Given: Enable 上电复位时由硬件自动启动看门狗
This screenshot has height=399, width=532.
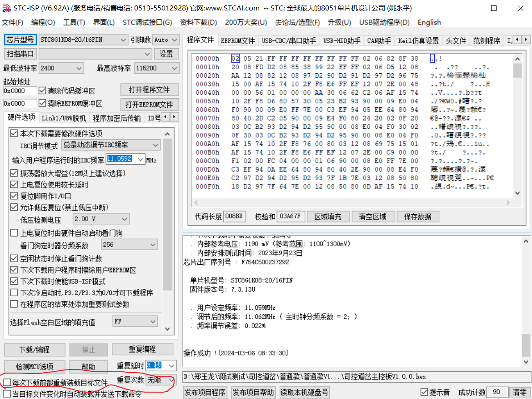Looking at the screenshot, I should point(14,233).
